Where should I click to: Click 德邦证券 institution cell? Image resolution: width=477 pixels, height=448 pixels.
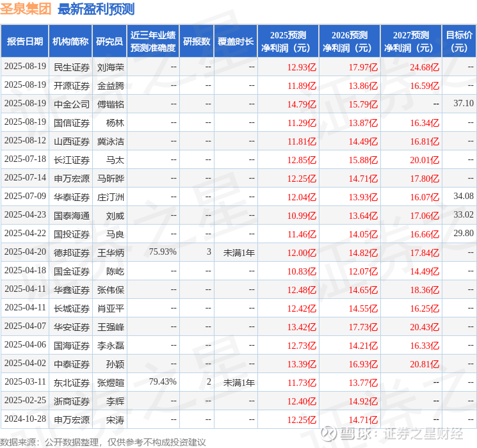[72, 253]
